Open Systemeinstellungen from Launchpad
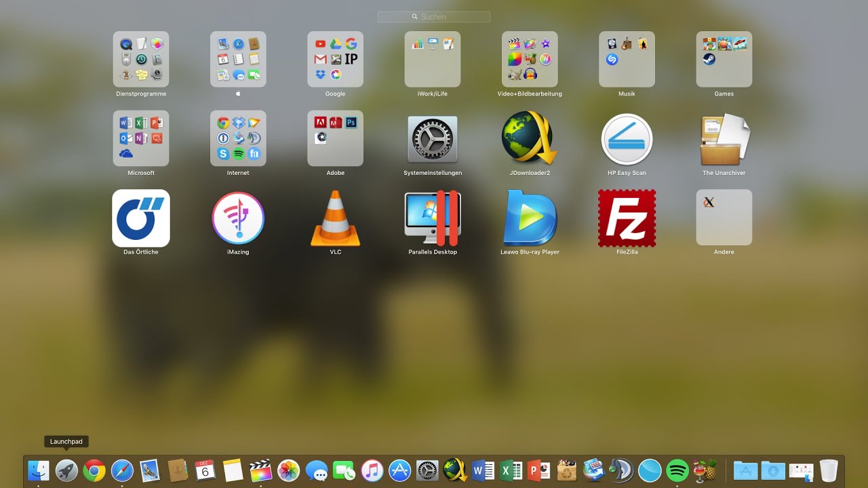868x488 pixels. pos(433,140)
